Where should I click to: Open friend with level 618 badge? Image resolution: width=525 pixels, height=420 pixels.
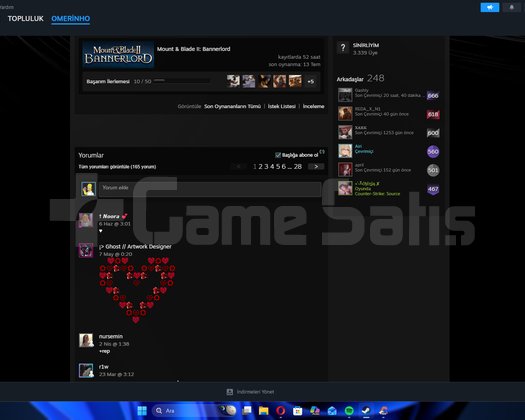[388, 114]
